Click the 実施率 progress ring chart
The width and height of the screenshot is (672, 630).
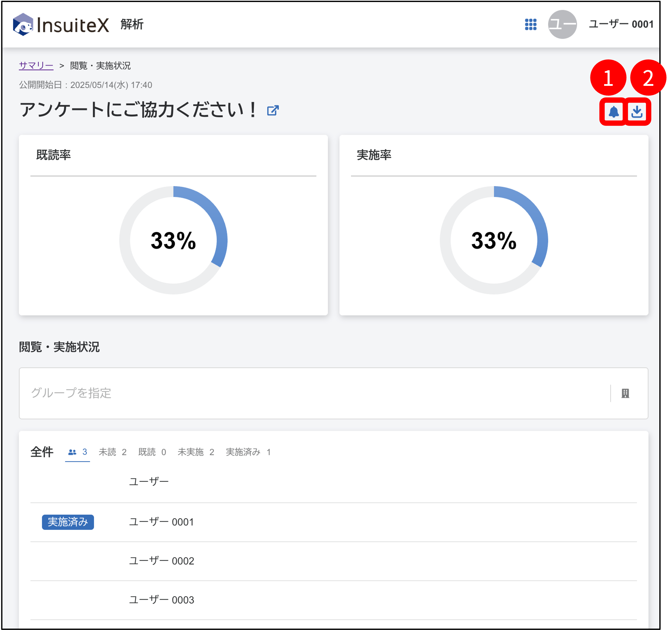pos(493,240)
